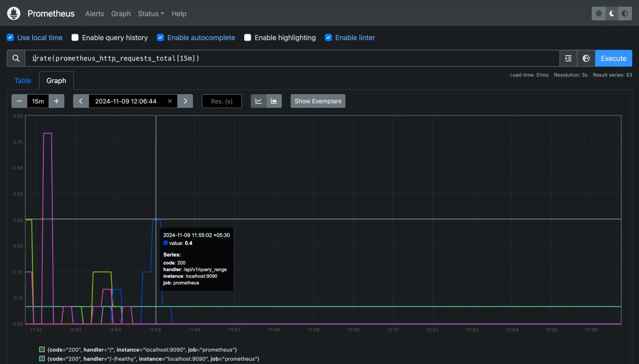Image resolution: width=639 pixels, height=364 pixels.
Task: Toggle Enable autocomplete checkbox
Action: (x=160, y=38)
